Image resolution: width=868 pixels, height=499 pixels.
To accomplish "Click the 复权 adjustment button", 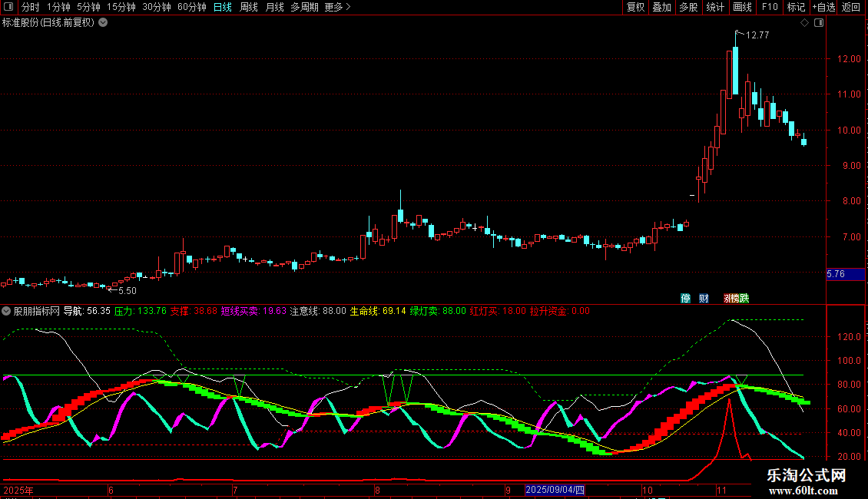I will click(635, 7).
